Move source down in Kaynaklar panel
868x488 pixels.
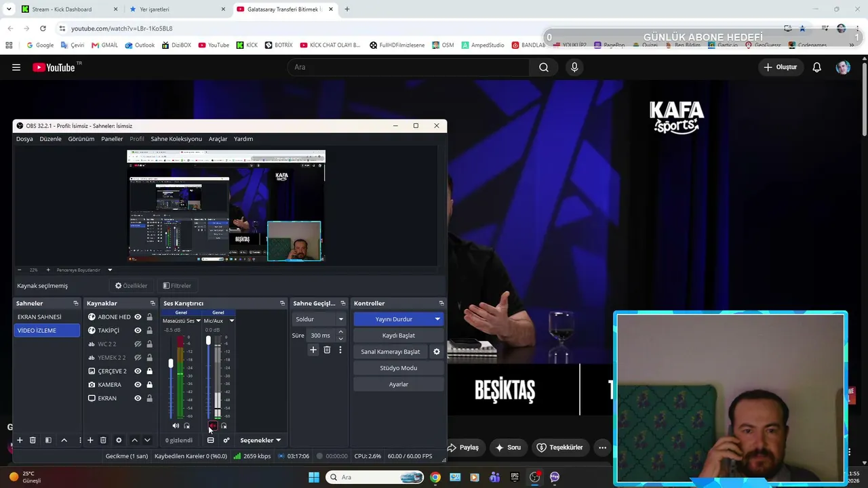(x=147, y=440)
